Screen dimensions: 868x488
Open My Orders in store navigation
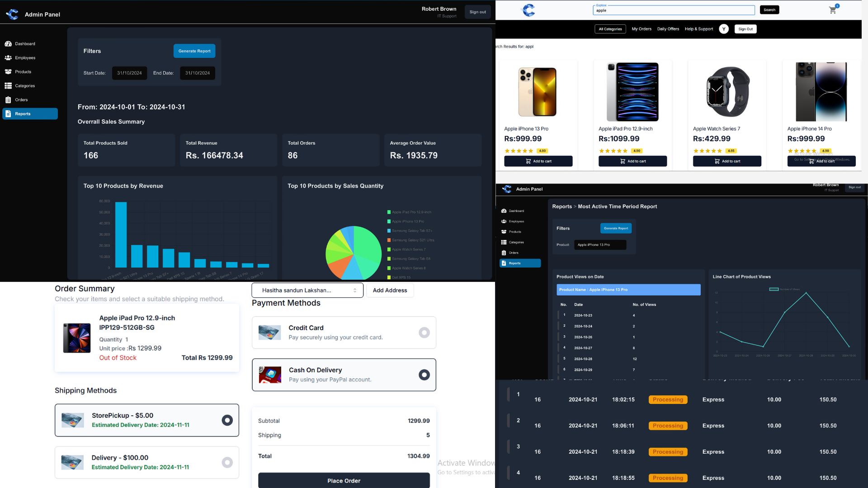point(642,29)
